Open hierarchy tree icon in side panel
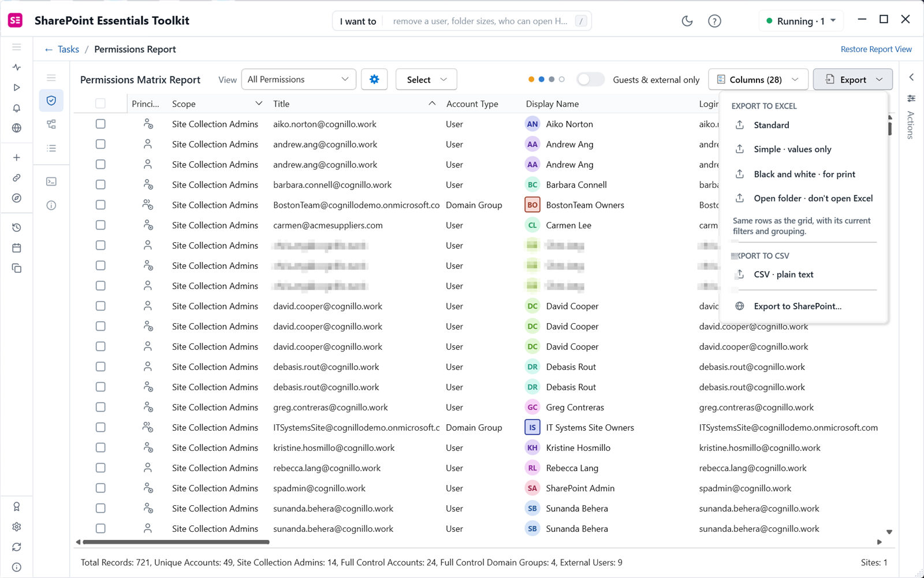 pos(51,124)
